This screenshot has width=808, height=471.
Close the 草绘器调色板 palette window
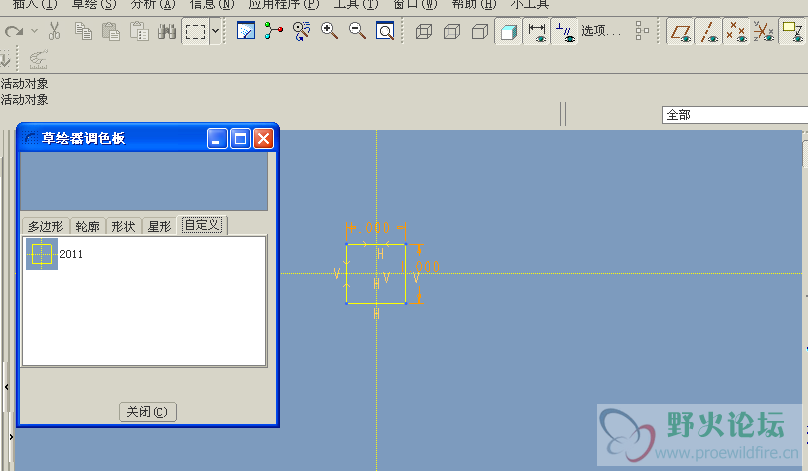263,139
